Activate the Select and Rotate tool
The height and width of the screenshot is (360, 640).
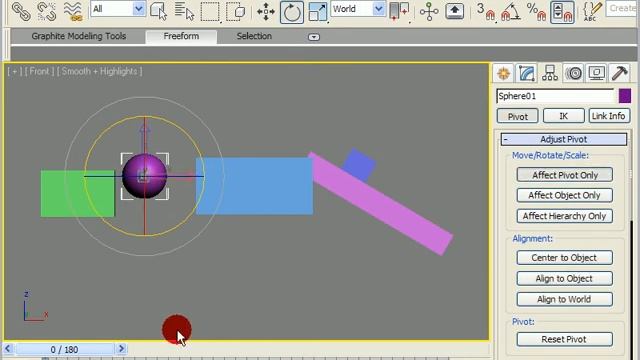291,12
